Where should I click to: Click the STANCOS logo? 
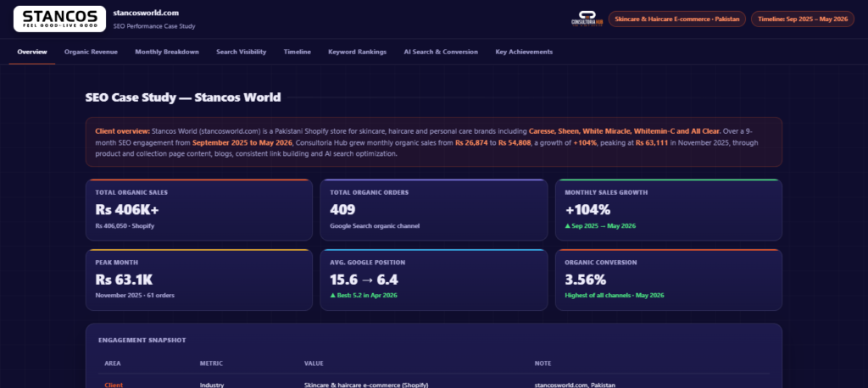click(60, 19)
